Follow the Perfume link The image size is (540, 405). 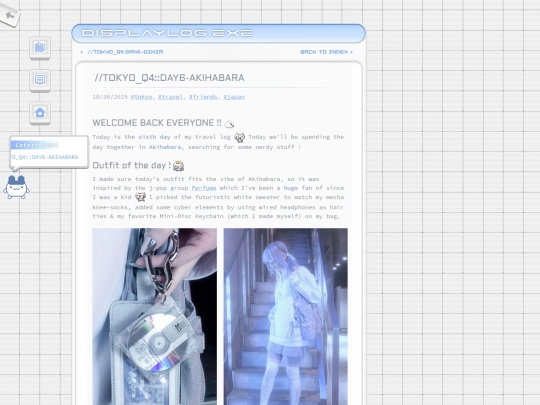204,188
